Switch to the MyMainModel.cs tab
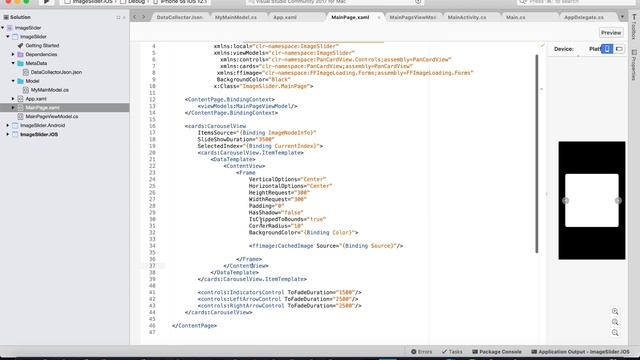Screen dimensions: 640x360 pos(236,17)
